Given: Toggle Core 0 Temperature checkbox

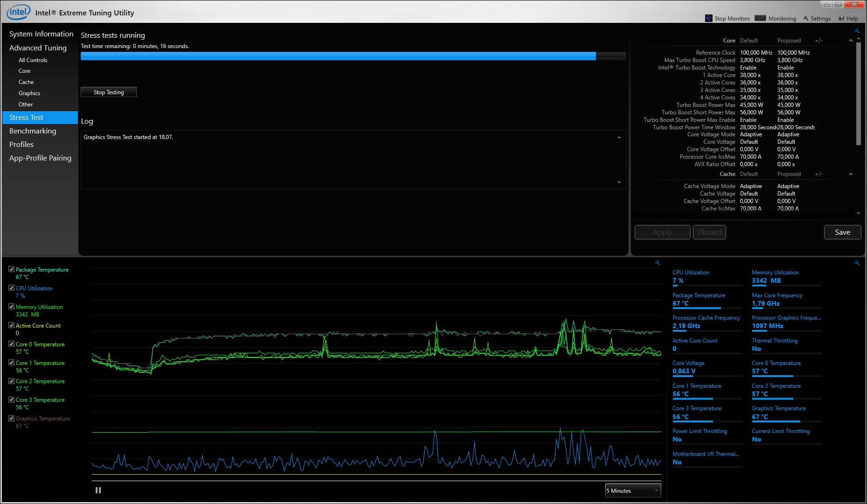Looking at the screenshot, I should click(11, 344).
